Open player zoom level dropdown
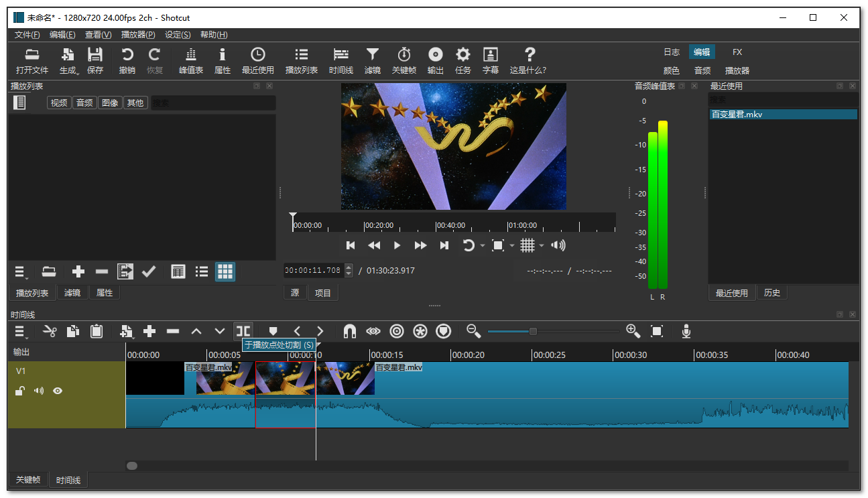868x498 pixels. [511, 246]
